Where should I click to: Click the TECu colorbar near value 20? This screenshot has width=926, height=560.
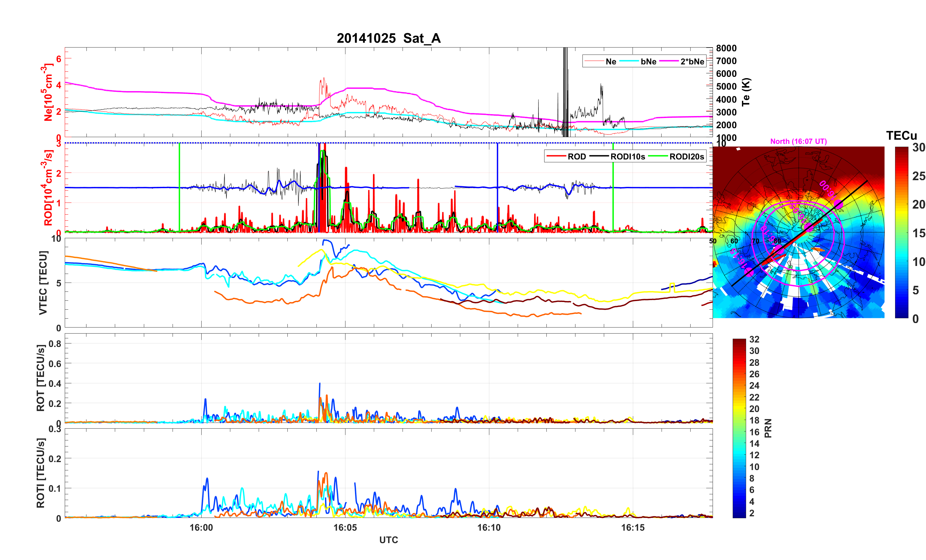(x=901, y=205)
